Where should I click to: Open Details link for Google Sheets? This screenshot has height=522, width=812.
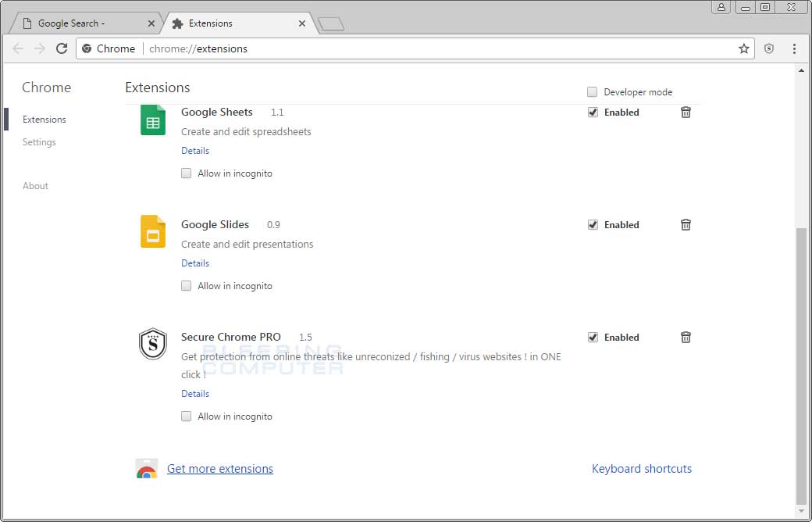195,150
